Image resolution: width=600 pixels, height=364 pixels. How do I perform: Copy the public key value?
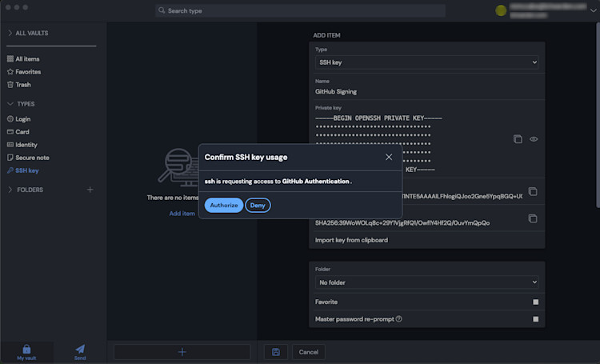(533, 192)
